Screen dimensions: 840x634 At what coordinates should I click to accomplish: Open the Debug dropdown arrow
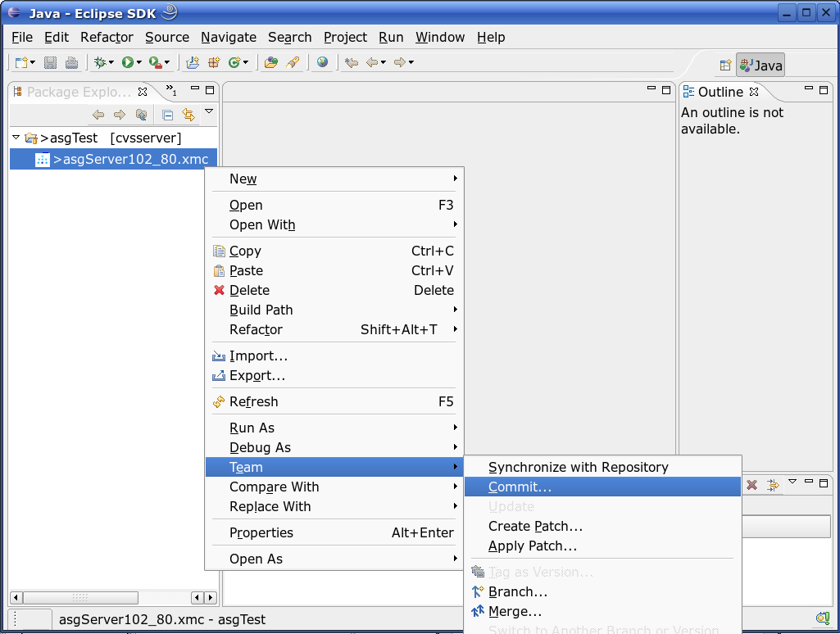[x=111, y=62]
